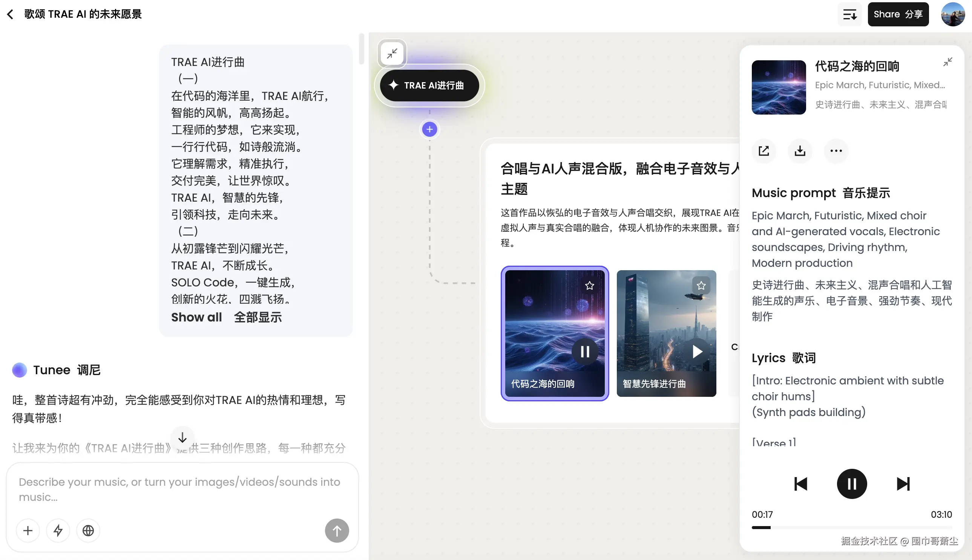Favorite the 代码之海的回响 card star
The height and width of the screenshot is (560, 972).
(590, 285)
